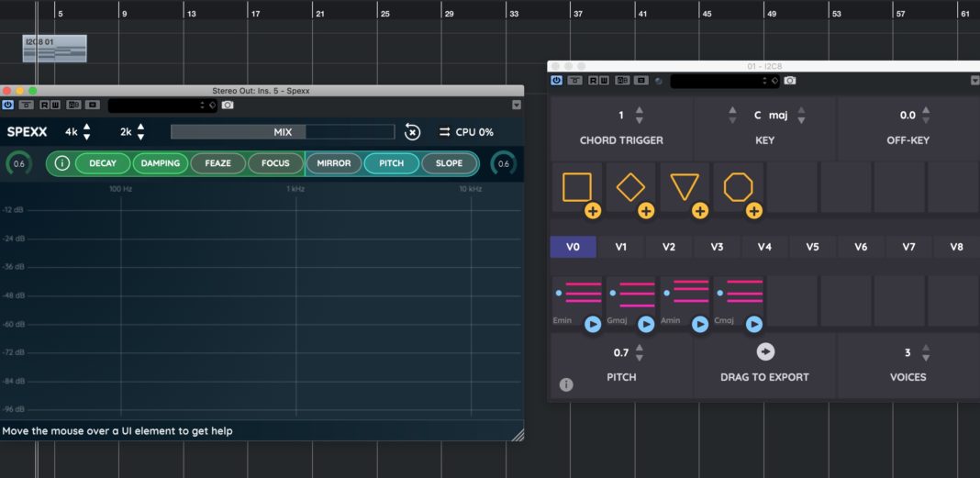Click the MIRROR button in Spexx

(x=333, y=163)
